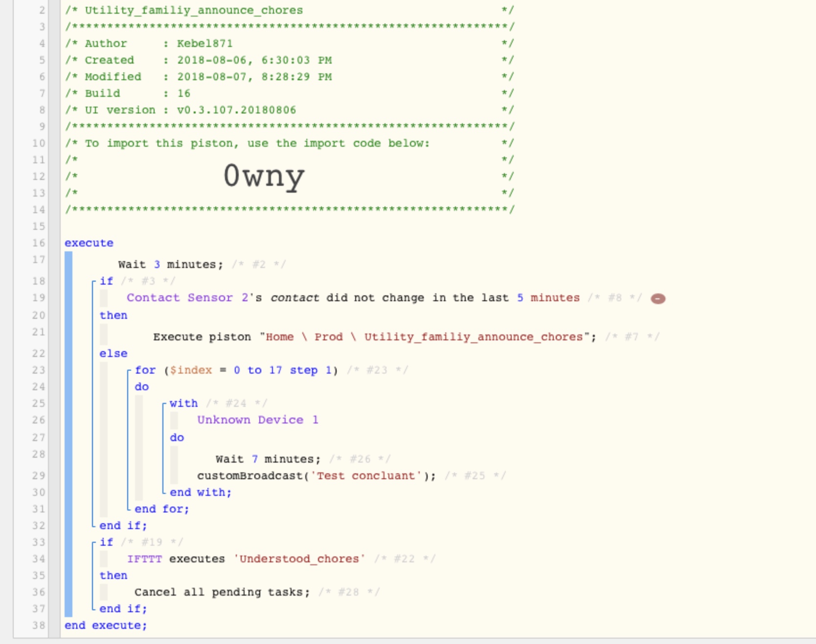
Task: Click the second 'if' keyword #19
Action: coord(106,542)
